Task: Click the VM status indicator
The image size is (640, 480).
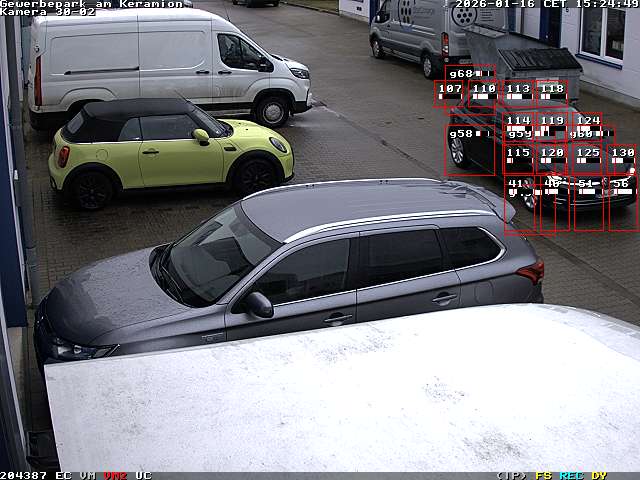Action: 88,475
